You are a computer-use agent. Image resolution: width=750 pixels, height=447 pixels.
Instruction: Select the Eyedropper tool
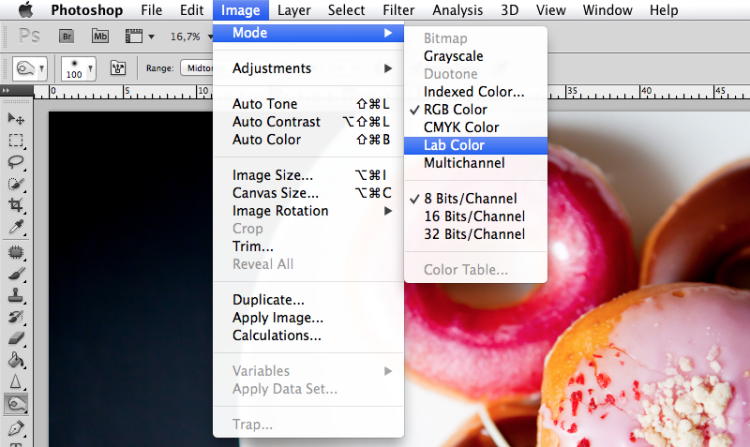16,227
